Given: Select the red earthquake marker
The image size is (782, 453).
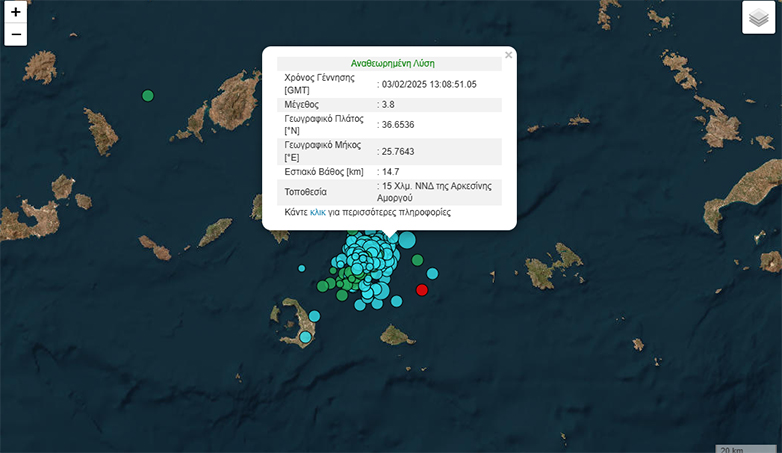Looking at the screenshot, I should pos(422,290).
